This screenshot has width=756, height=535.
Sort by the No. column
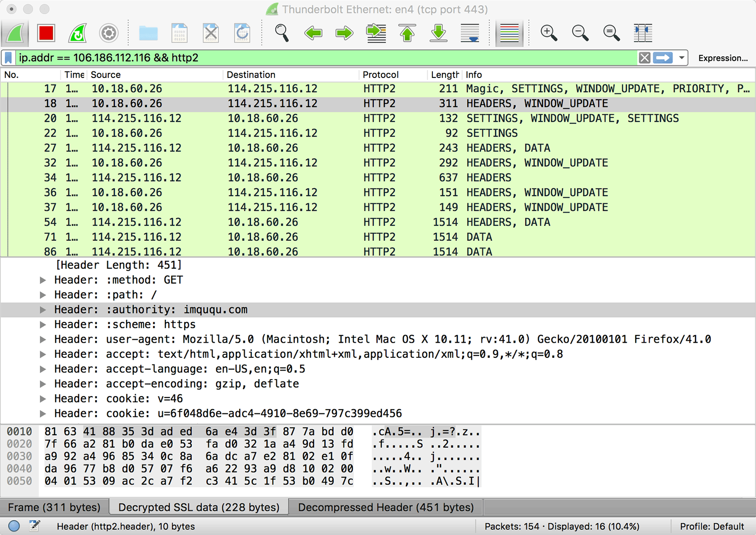click(x=31, y=75)
